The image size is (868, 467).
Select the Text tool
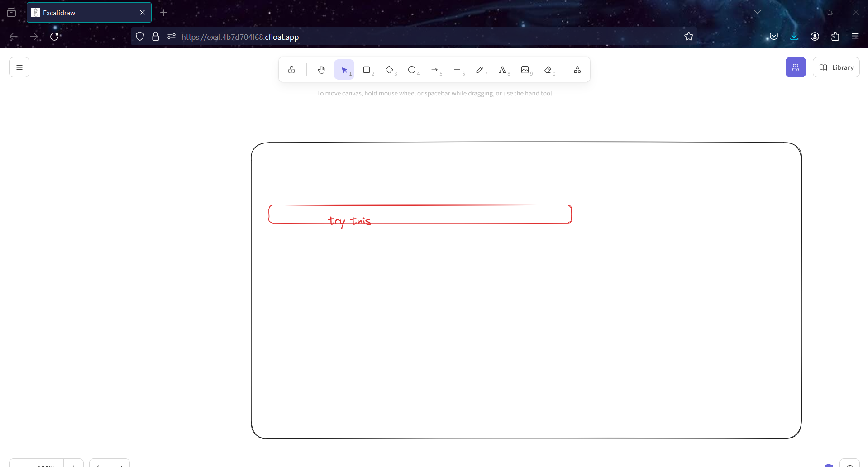[x=502, y=70]
